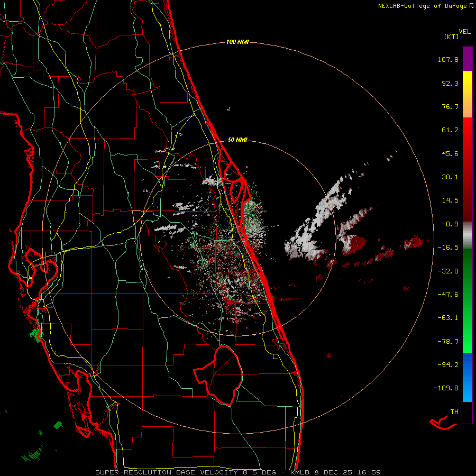Image resolution: width=476 pixels, height=476 pixels.
Task: Click the 76.7 velocity scale value
Action: point(450,106)
